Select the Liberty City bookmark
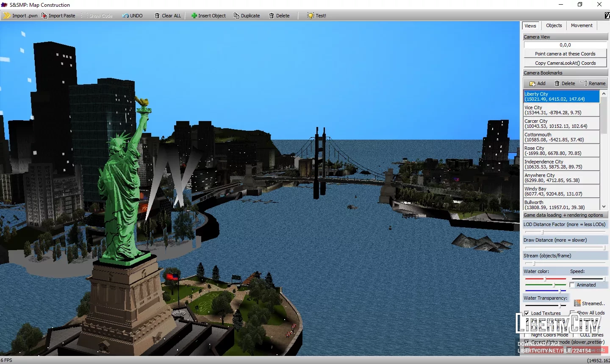Image resolution: width=610 pixels, height=364 pixels. click(x=562, y=97)
